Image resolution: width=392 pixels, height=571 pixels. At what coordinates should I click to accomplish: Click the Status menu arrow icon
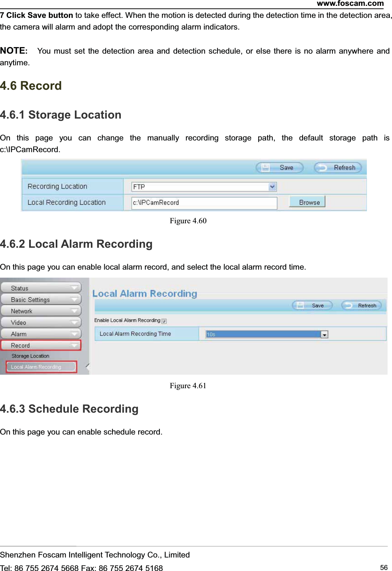pyautogui.click(x=75, y=288)
